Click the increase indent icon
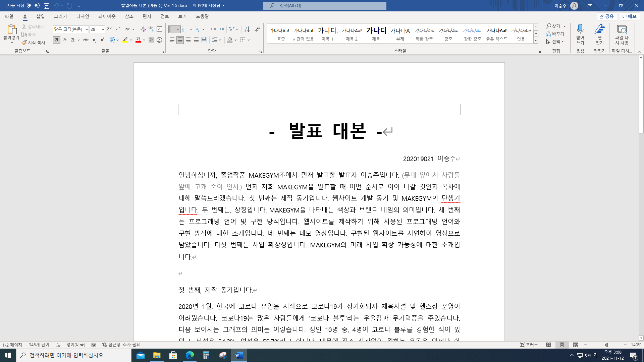This screenshot has height=362, width=644. point(221,29)
